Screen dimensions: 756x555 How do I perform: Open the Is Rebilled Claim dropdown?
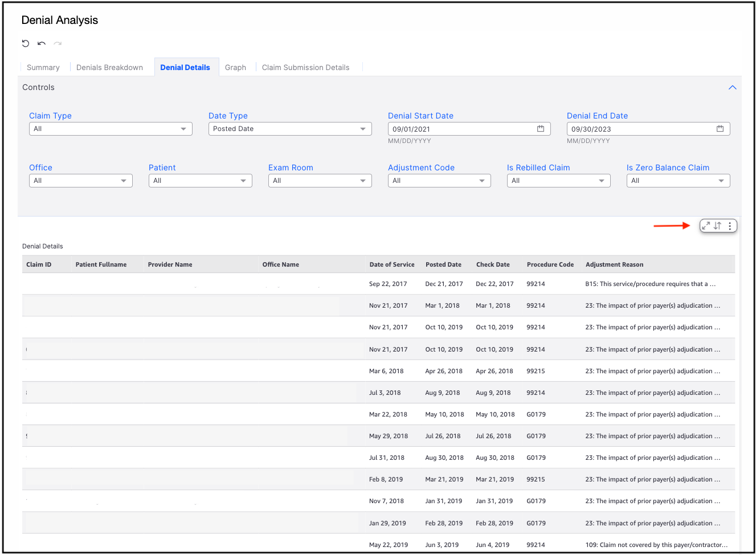(558, 181)
